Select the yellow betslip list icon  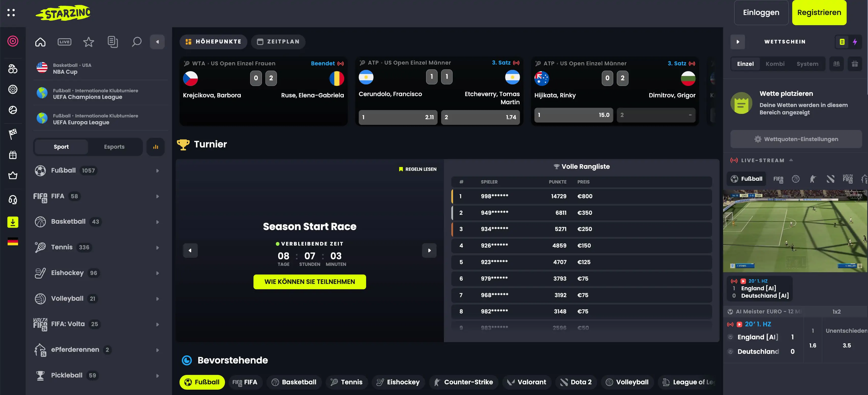(842, 42)
